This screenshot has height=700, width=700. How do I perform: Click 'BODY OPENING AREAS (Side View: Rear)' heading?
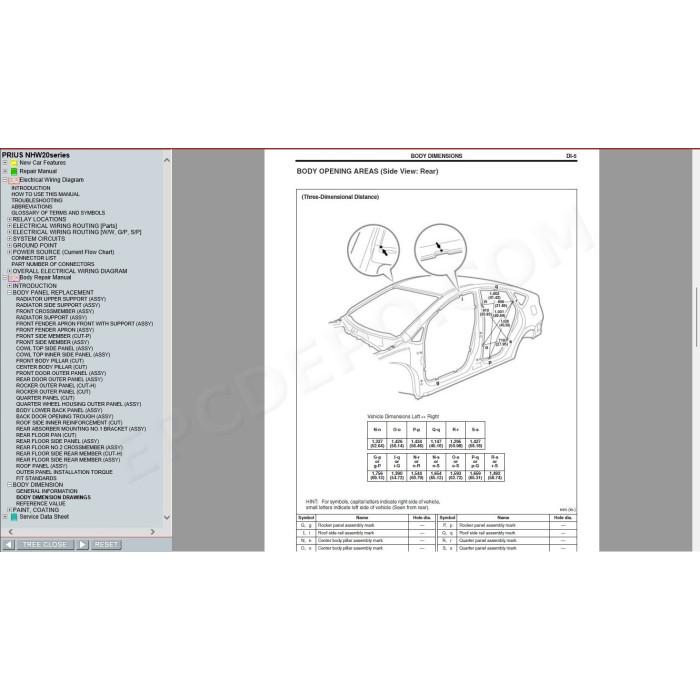pyautogui.click(x=367, y=171)
